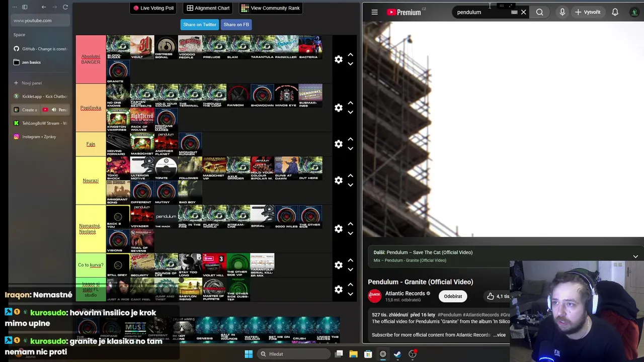The height and width of the screenshot is (362, 644).
Task: Toggle the browser sidebar panel icon
Action: point(25,7)
